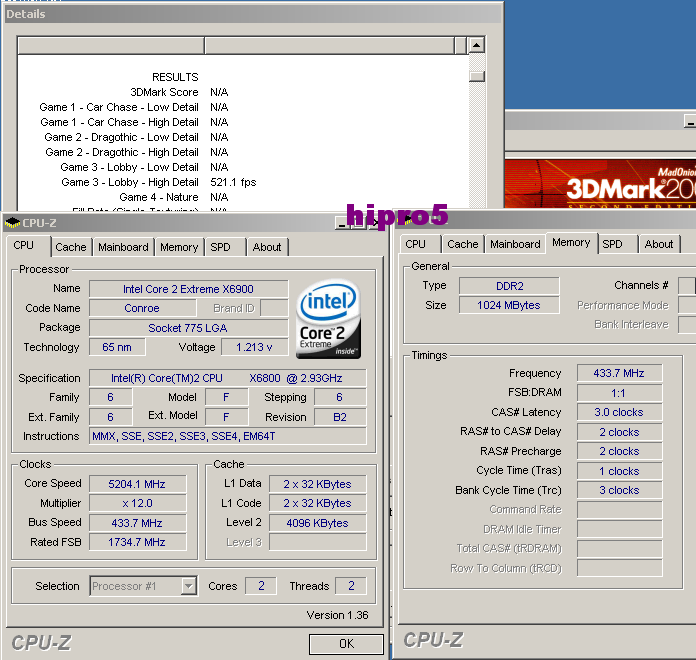The image size is (696, 660).
Task: Click the processor Name field 'Intel Core 2 Extreme X6900'
Action: (188, 289)
